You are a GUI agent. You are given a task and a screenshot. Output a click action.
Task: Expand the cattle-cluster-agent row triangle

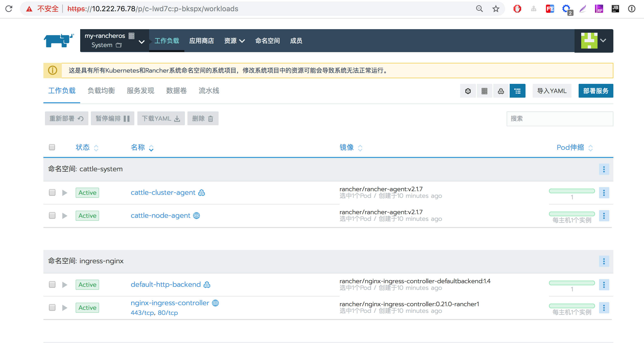(65, 193)
